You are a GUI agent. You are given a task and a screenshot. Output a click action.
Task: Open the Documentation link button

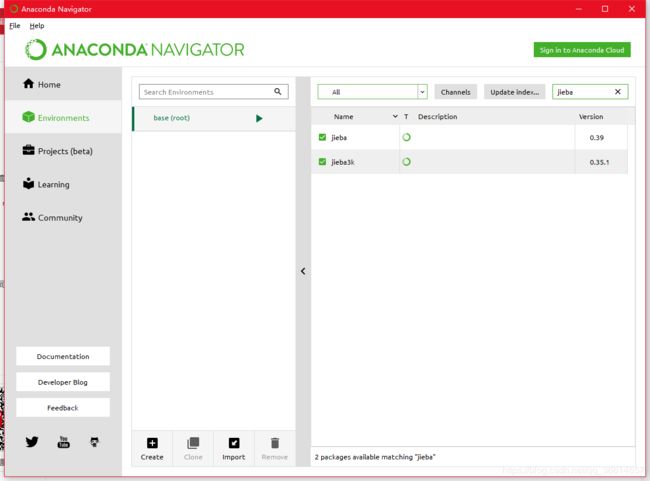click(63, 356)
